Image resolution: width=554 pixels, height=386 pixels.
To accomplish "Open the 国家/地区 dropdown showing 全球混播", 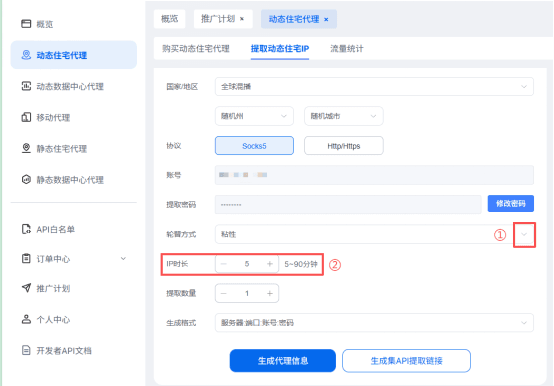I will (x=374, y=87).
